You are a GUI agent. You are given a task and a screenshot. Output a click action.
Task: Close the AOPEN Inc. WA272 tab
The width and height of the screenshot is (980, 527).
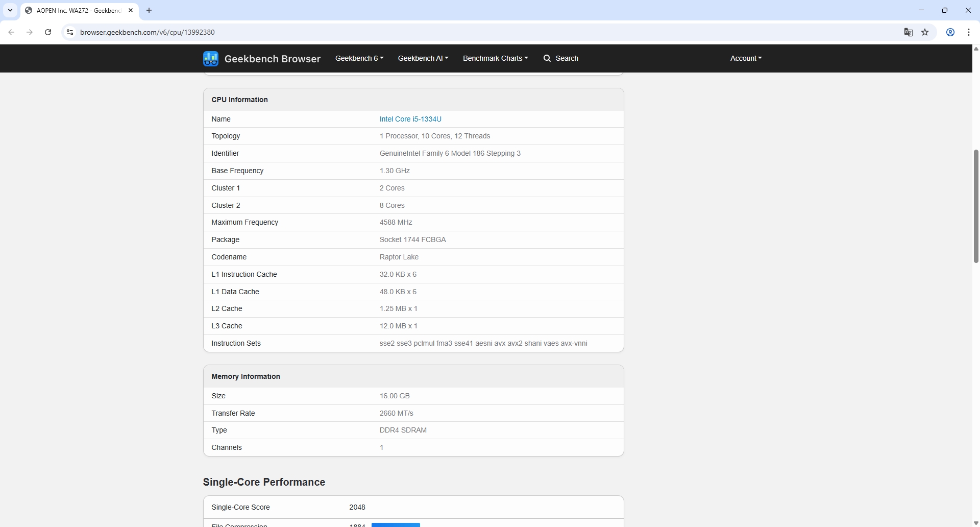[131, 10]
